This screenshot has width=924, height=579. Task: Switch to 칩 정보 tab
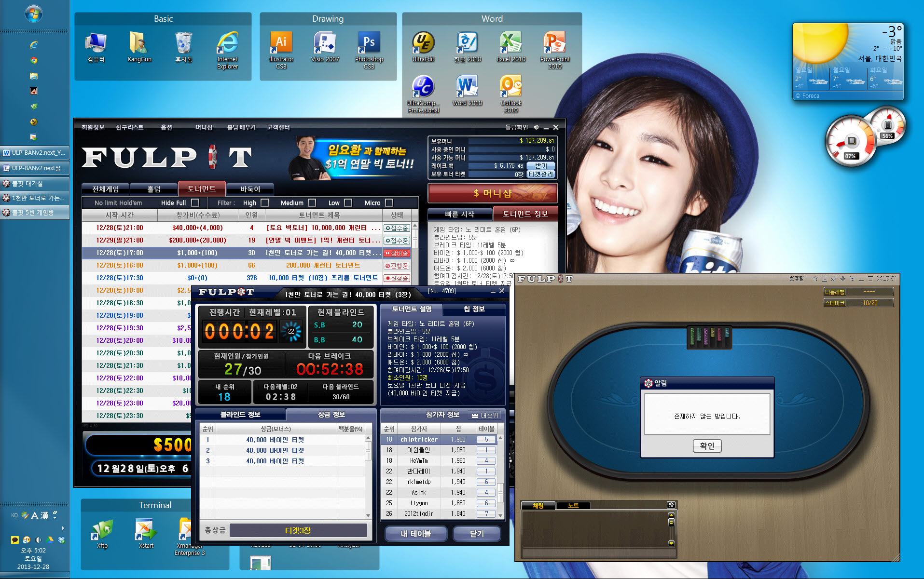click(474, 309)
